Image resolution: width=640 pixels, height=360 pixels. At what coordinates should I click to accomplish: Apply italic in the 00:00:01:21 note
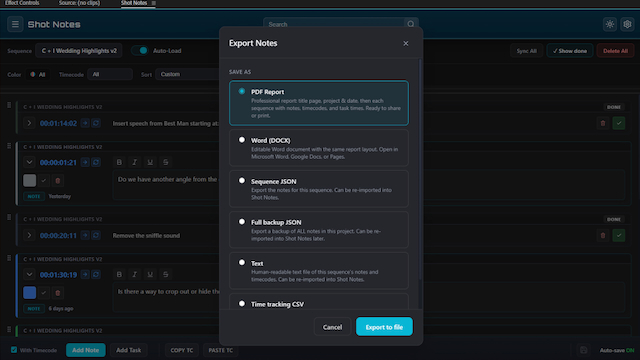[135, 162]
